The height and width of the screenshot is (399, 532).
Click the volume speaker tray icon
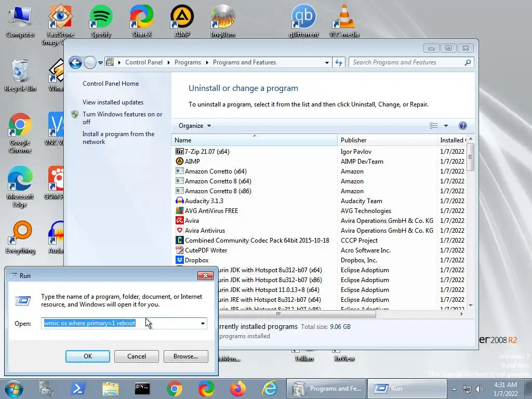coord(480,389)
